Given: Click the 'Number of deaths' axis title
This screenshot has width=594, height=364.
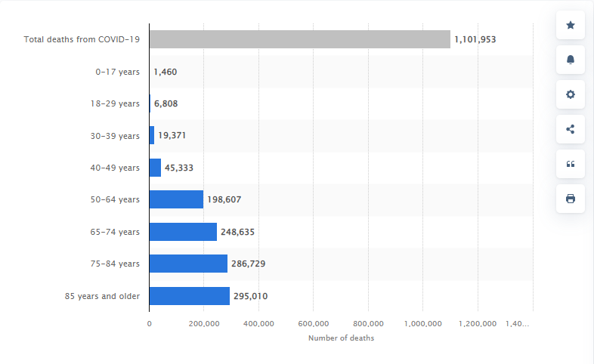Looking at the screenshot, I should (x=341, y=338).
